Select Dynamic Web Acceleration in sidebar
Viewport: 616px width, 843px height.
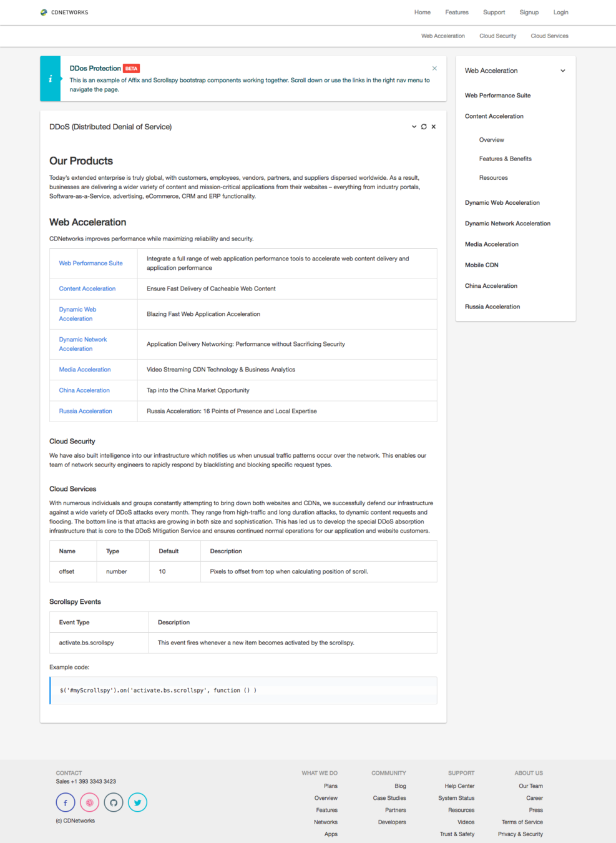click(x=502, y=203)
